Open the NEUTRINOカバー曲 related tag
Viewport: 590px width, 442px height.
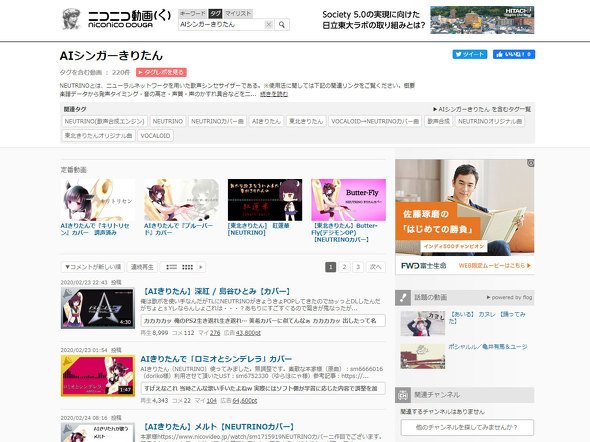click(x=217, y=122)
